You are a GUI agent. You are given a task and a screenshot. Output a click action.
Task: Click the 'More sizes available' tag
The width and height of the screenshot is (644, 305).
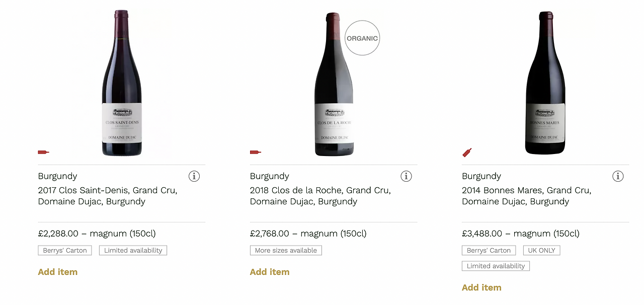pyautogui.click(x=286, y=250)
